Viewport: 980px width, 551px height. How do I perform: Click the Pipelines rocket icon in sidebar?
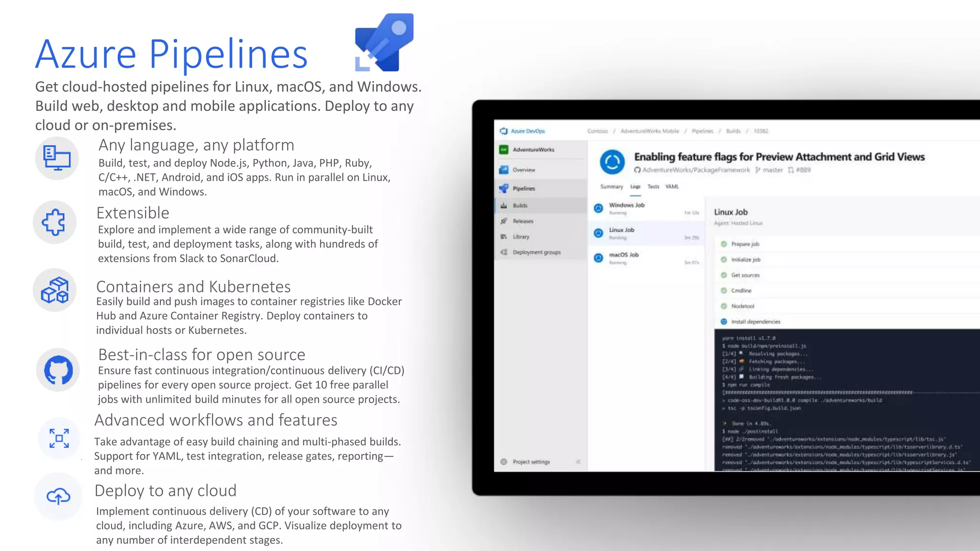pyautogui.click(x=503, y=188)
